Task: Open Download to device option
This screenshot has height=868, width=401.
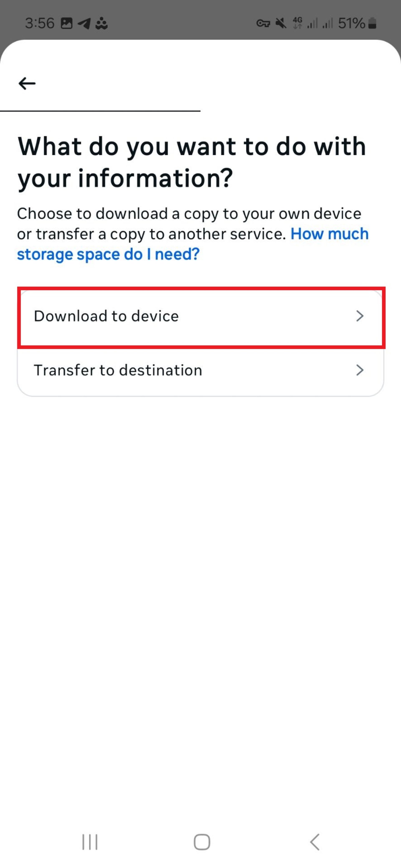Action: pyautogui.click(x=201, y=316)
